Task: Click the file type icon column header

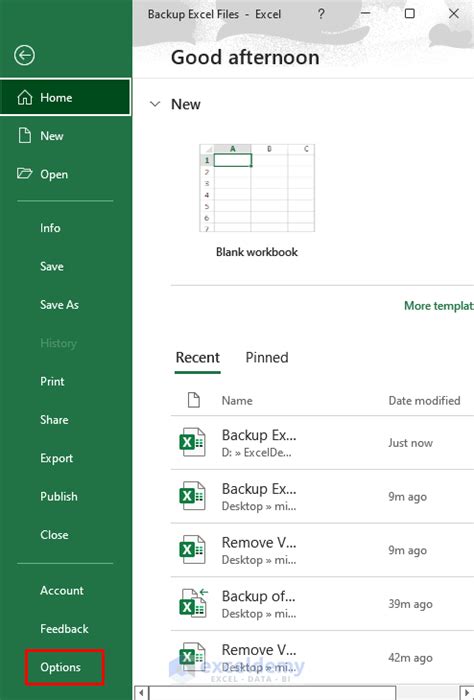Action: tap(194, 400)
